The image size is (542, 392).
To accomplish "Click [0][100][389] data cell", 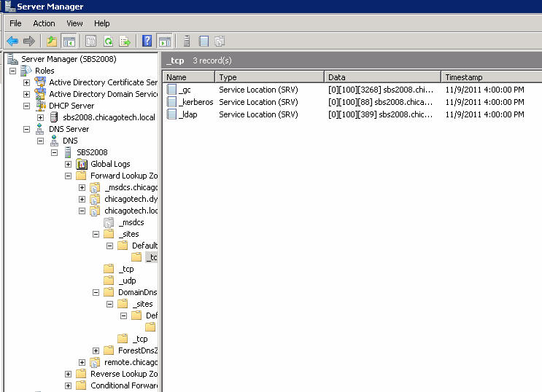I will [380, 114].
